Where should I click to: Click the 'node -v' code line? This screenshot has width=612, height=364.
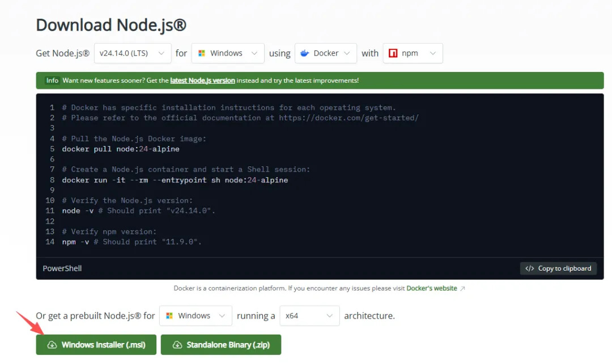pyautogui.click(x=139, y=211)
